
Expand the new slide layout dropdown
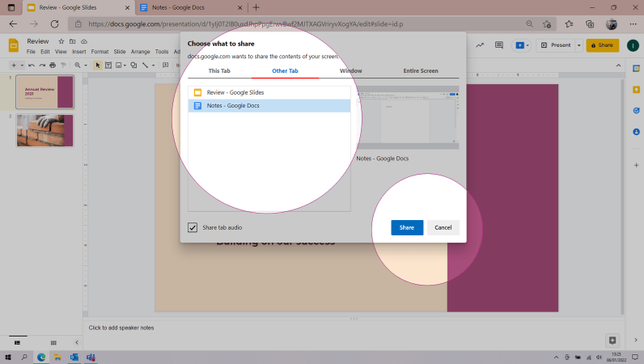(22, 65)
